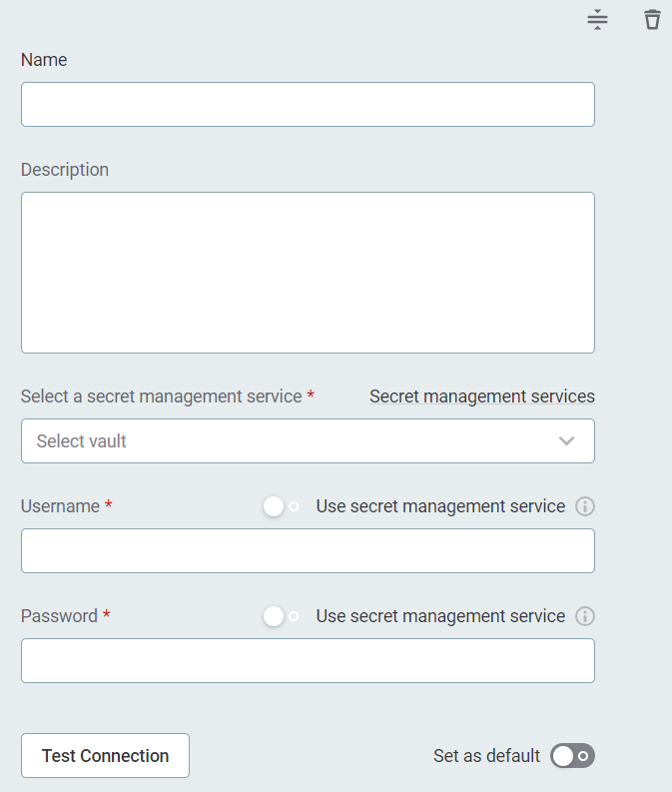Screen dimensions: 672x792
Task: Click the chevron arrow in vault selector
Action: (566, 441)
